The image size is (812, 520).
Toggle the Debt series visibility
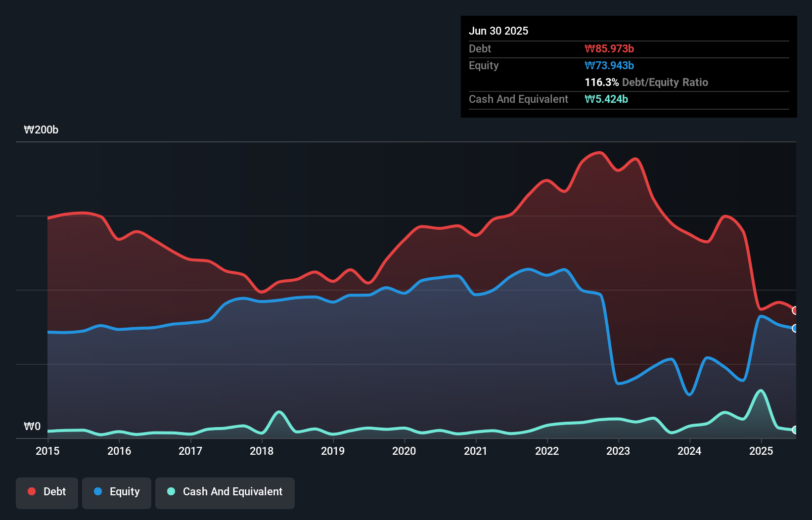click(47, 492)
